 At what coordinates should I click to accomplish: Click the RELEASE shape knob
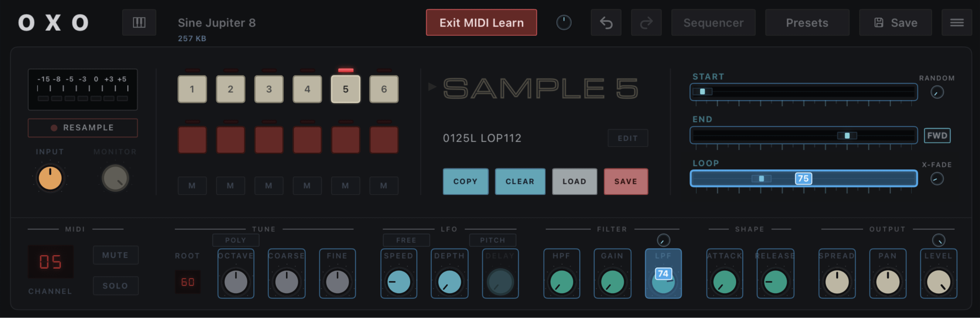pos(775,282)
